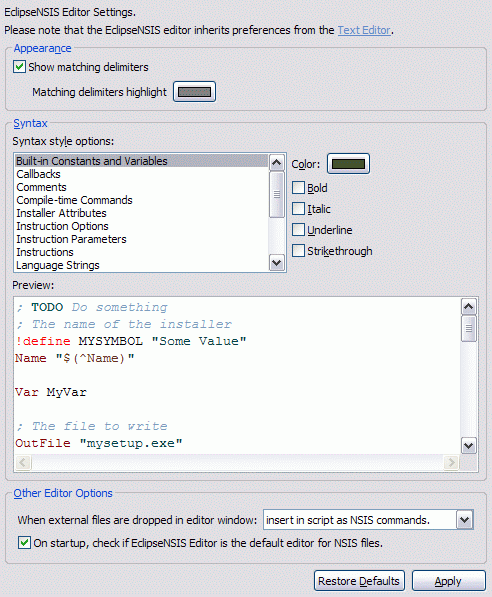Click the syntax list scrollbar thumb
Viewport: 492px width, 597px height.
pyautogui.click(x=276, y=194)
